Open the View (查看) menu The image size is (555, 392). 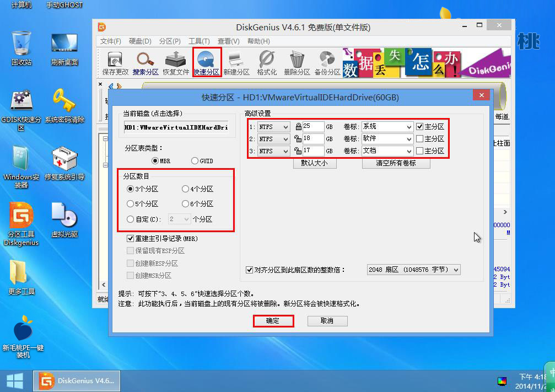pos(229,41)
